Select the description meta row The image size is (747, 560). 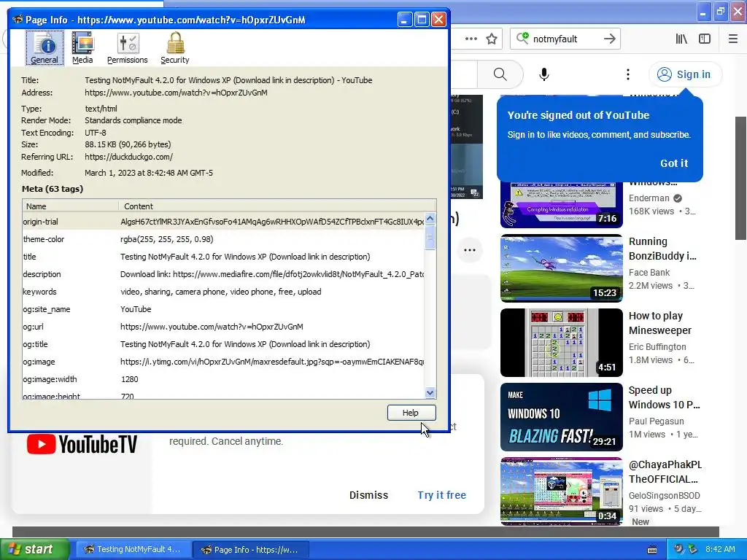click(223, 274)
